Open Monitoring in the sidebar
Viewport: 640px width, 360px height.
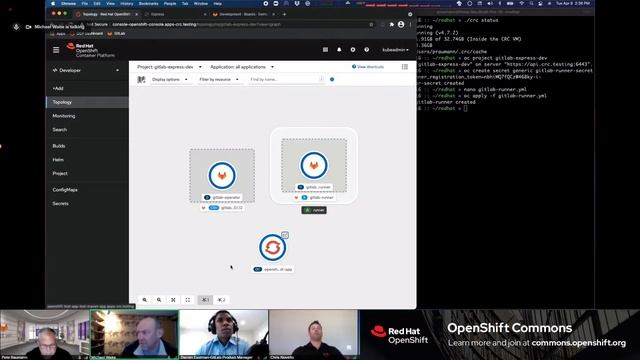pos(87,116)
